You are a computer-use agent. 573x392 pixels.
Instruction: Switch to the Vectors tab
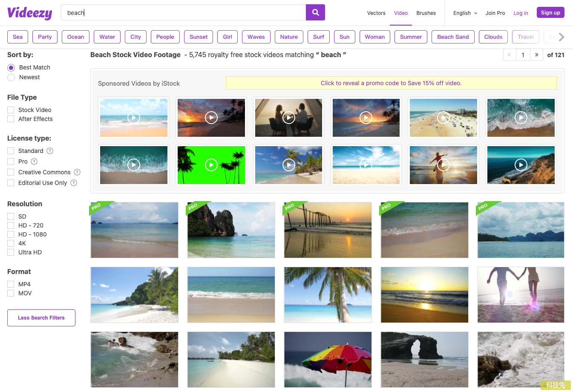click(376, 13)
